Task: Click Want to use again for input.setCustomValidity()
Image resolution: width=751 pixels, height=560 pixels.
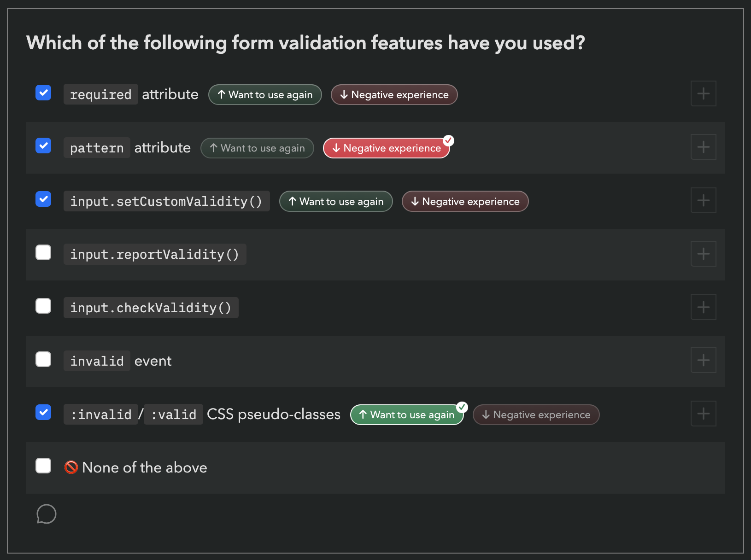Action: [x=336, y=201]
